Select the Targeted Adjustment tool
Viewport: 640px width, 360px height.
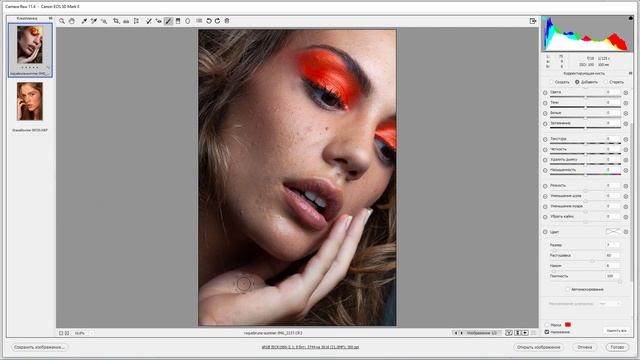[x=104, y=21]
